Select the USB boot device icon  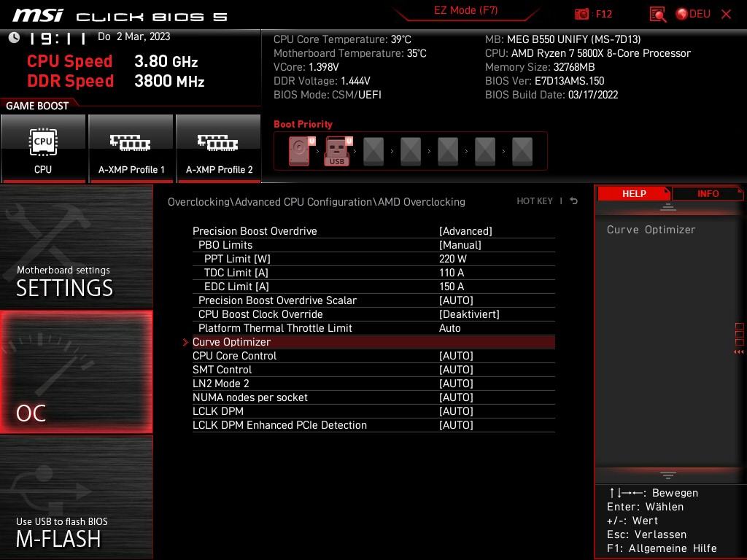click(x=338, y=151)
